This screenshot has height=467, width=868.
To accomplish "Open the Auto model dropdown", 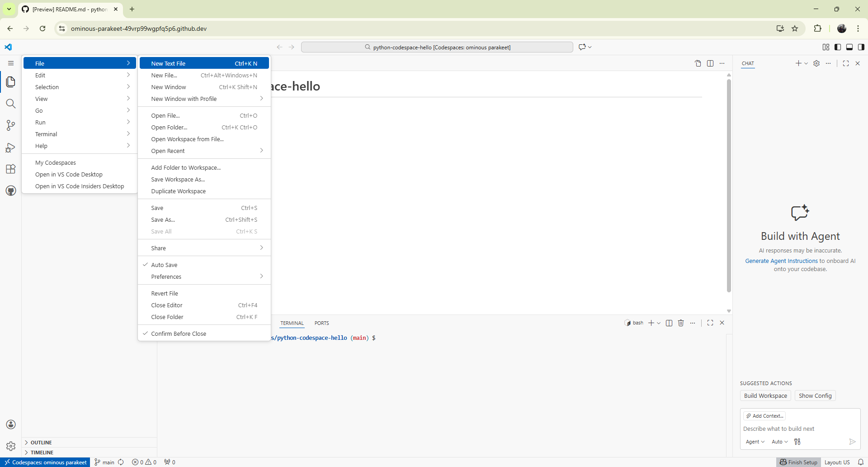I will click(780, 442).
